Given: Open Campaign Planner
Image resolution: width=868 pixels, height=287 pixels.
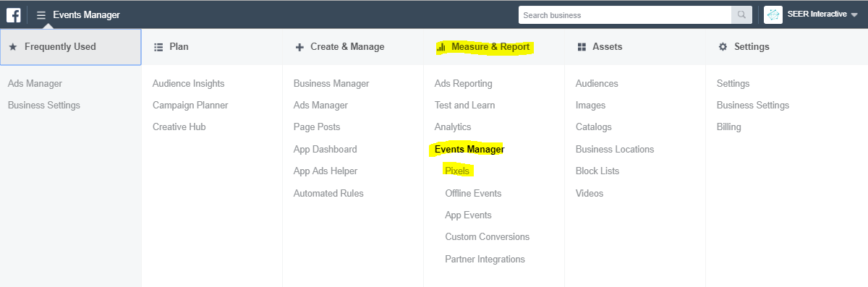Looking at the screenshot, I should [190, 105].
